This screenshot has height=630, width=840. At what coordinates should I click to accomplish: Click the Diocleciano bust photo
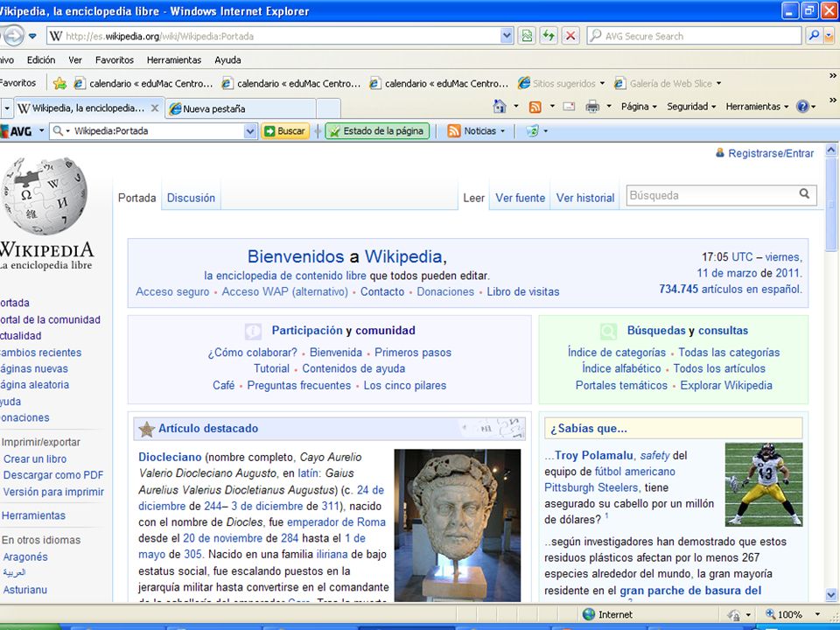[458, 525]
